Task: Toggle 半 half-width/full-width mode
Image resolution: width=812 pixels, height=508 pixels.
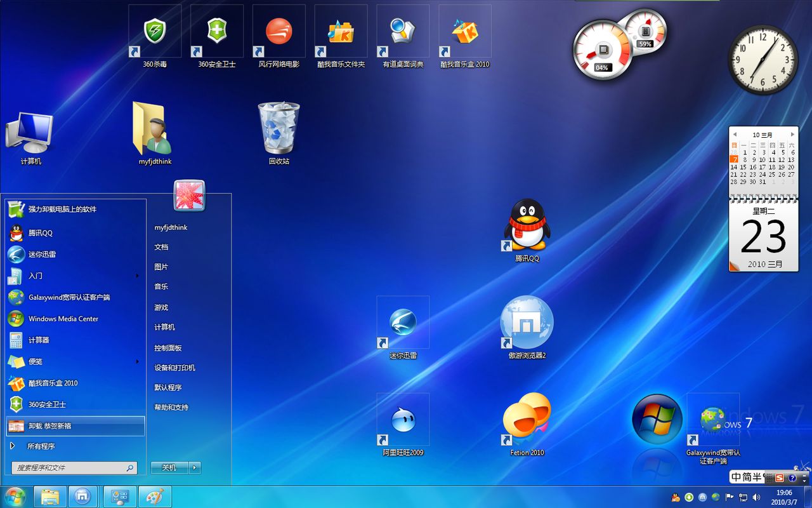Action: (757, 478)
